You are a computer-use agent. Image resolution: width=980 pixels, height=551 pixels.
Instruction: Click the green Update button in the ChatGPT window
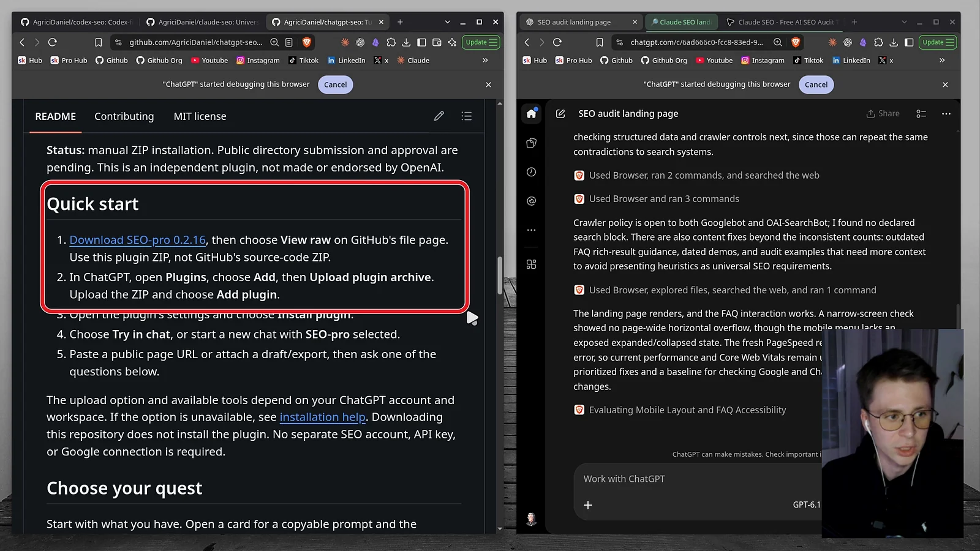(x=938, y=42)
